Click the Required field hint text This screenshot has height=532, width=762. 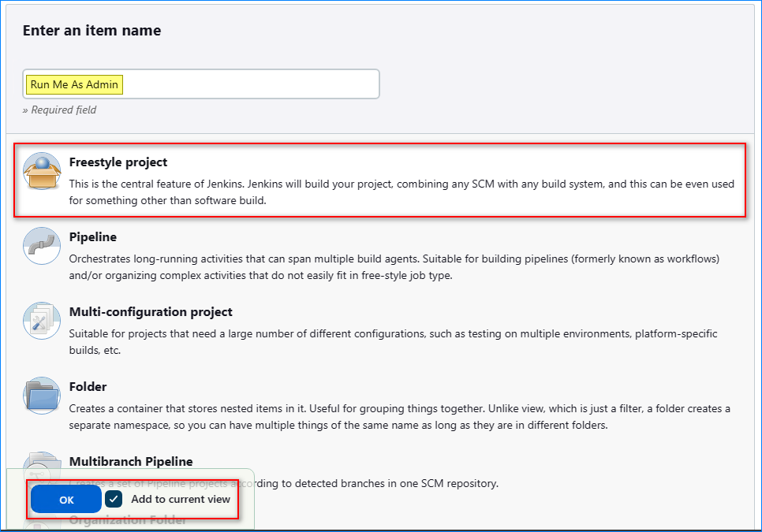59,110
